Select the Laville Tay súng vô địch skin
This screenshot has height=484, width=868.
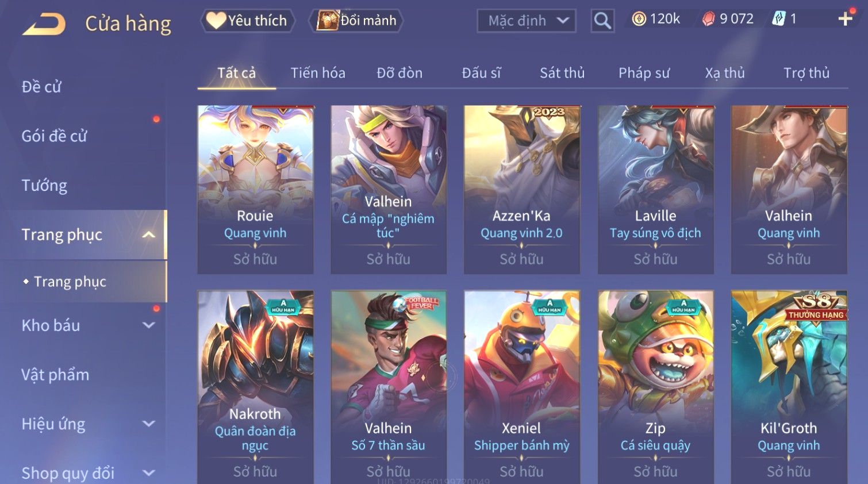655,189
